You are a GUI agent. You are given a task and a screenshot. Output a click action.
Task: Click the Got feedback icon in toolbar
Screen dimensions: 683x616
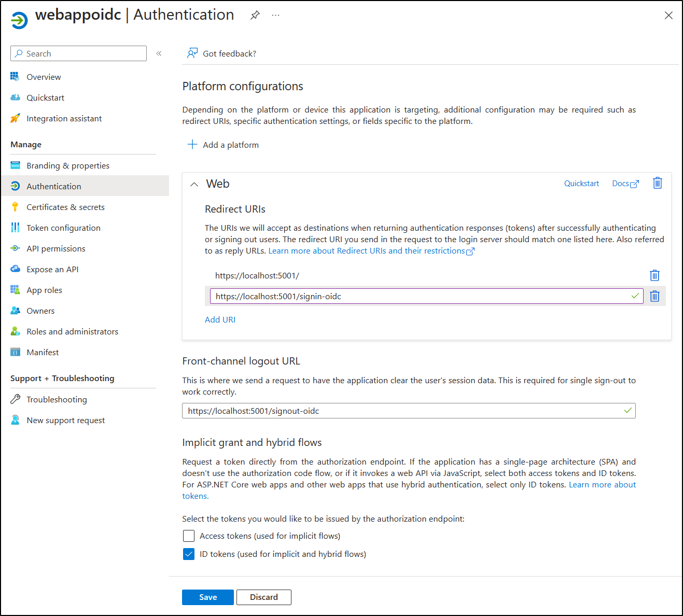point(192,53)
